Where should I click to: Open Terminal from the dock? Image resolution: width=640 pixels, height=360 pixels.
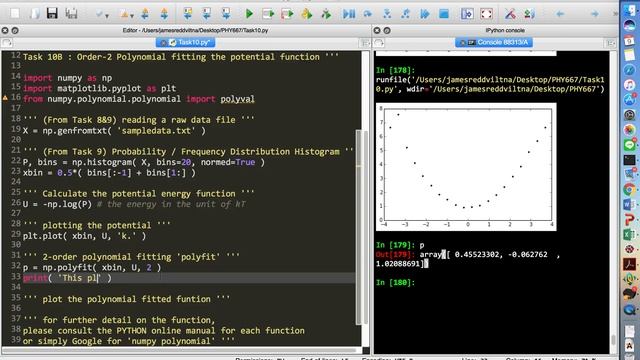point(629,160)
